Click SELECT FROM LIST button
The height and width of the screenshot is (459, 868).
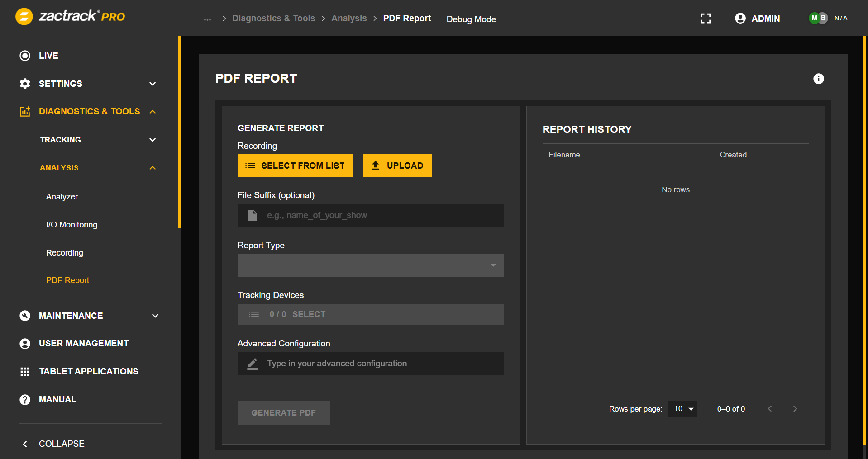[295, 166]
